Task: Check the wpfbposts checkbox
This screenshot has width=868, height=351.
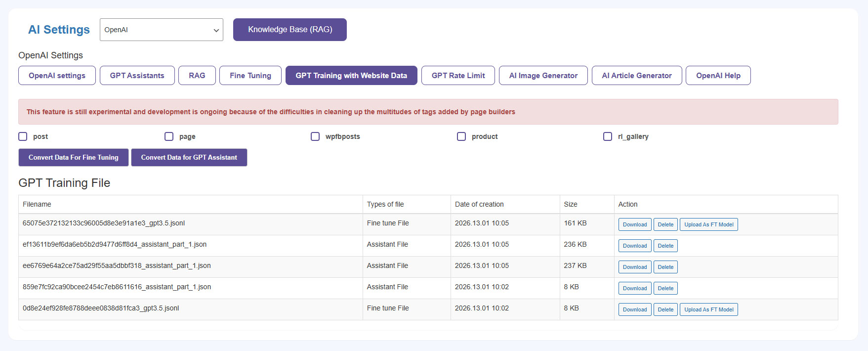Action: point(315,136)
